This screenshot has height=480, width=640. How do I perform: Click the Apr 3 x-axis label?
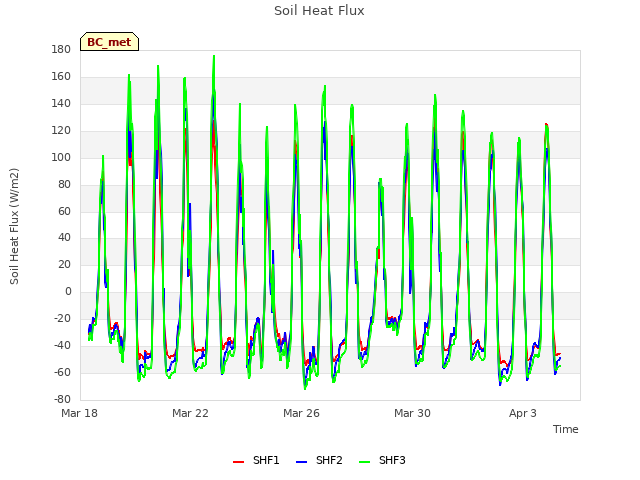(523, 413)
